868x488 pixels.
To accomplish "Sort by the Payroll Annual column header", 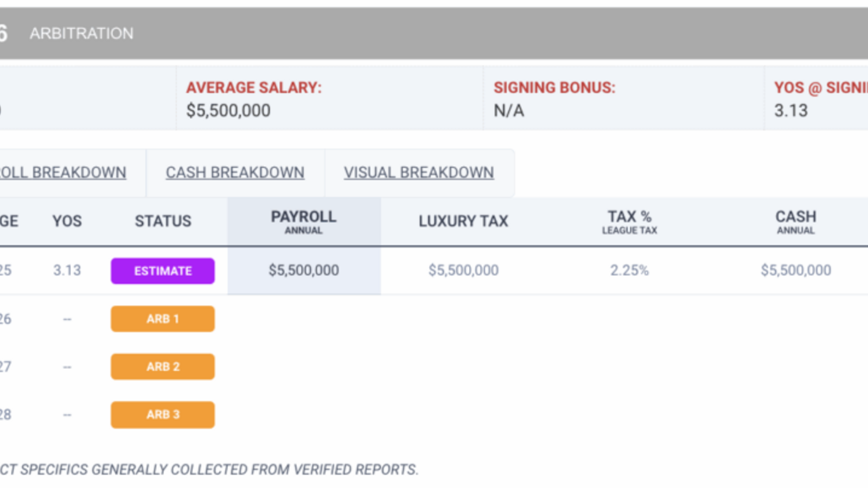I will point(304,222).
